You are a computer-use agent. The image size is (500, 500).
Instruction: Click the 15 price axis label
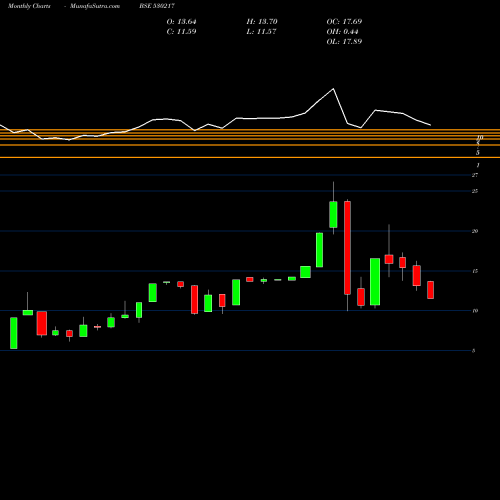pyautogui.click(x=475, y=271)
